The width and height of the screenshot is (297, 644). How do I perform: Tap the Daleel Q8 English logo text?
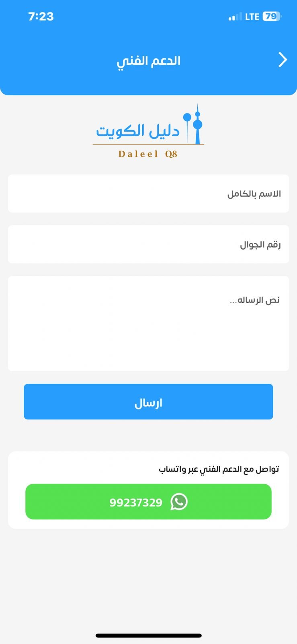(x=148, y=154)
